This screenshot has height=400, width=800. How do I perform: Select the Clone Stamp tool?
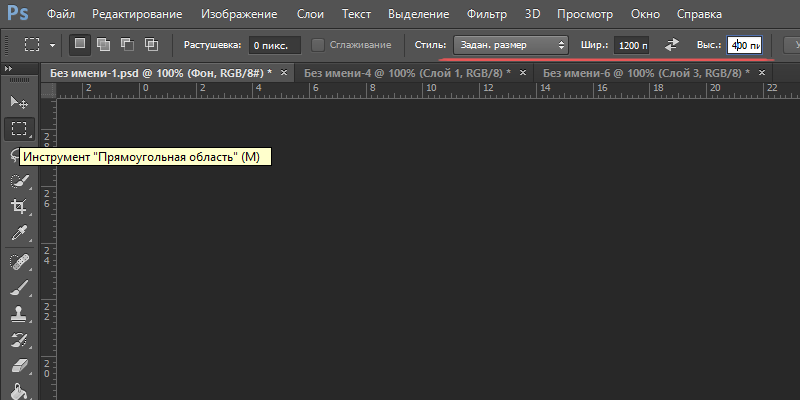[x=19, y=314]
